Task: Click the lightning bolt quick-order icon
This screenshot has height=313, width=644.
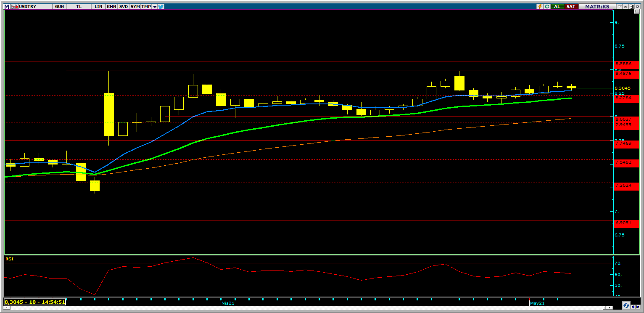Action: [540, 6]
